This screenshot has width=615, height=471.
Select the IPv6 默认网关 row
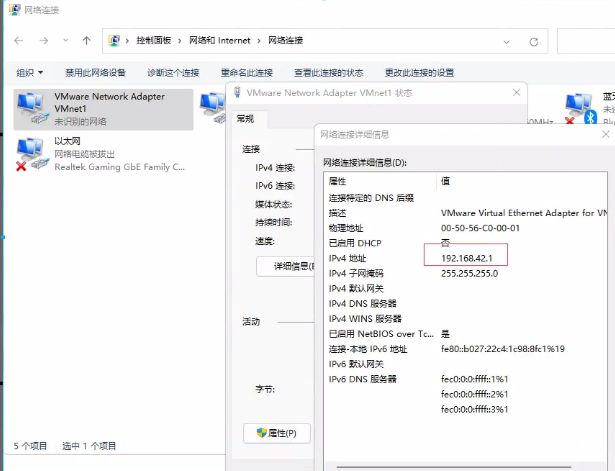pos(466,364)
